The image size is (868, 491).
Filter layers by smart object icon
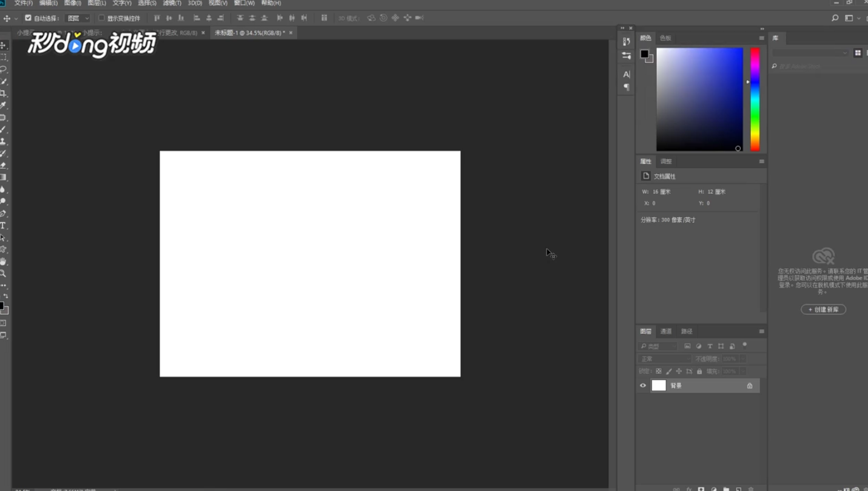click(732, 346)
